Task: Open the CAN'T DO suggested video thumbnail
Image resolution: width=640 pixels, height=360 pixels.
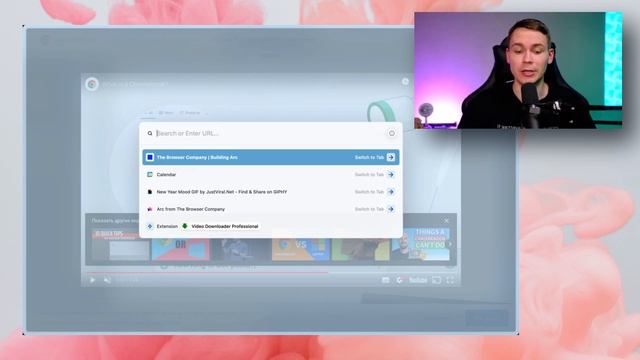Action: 421,244
